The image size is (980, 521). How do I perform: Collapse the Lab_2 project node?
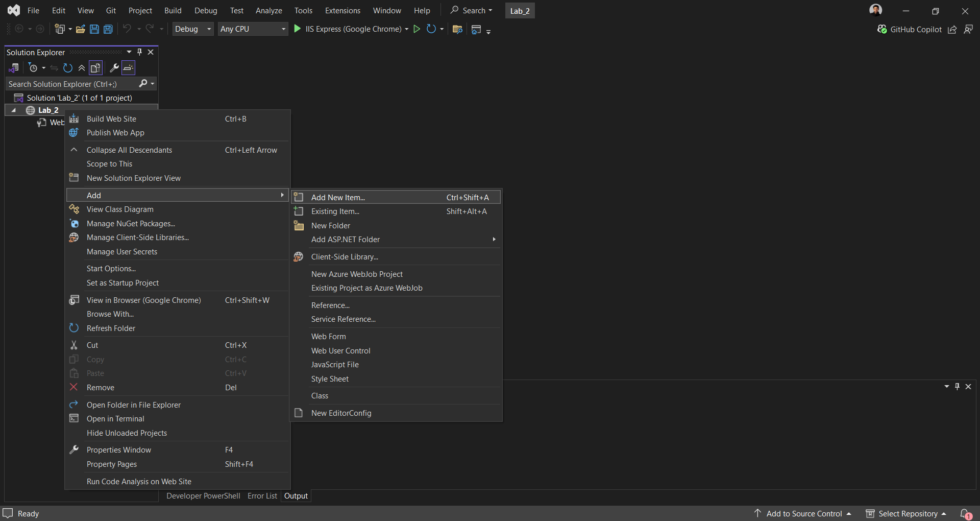14,110
